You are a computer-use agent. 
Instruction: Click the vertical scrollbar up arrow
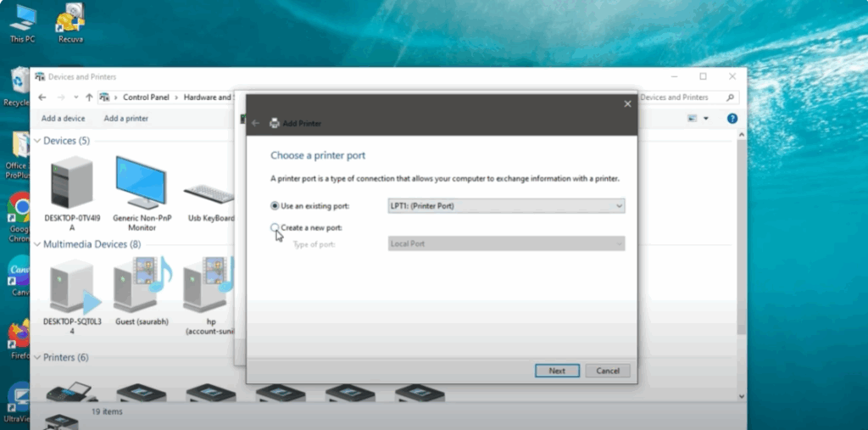tap(742, 135)
